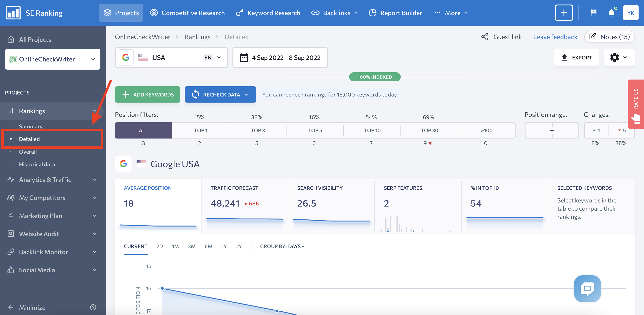Go to All Projects in sidebar

click(29, 40)
